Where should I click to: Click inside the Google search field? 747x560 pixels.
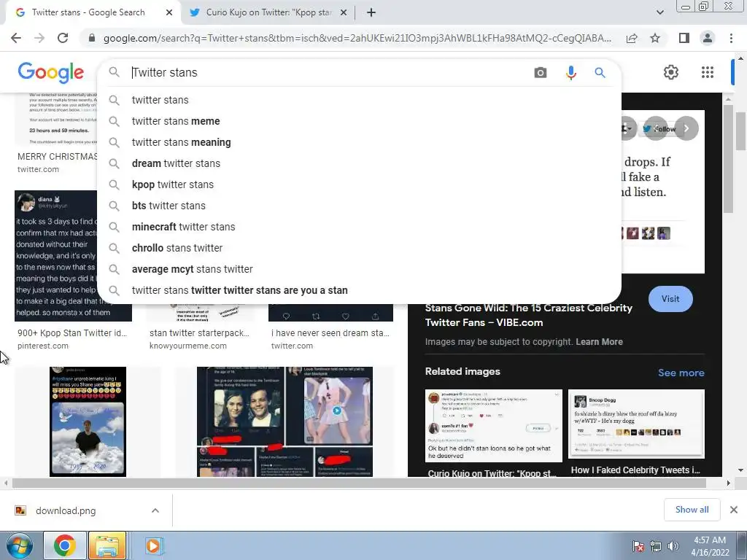(329, 72)
